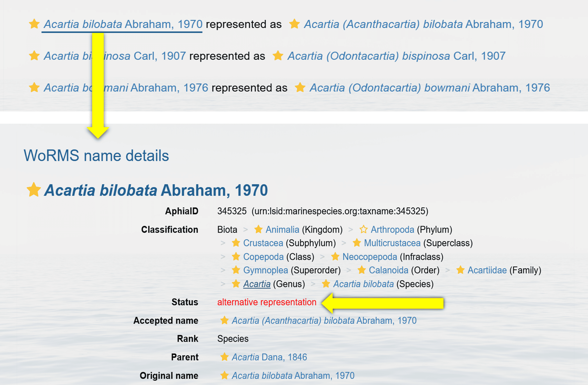Open the Neocopepoda infraclass link
The width and height of the screenshot is (588, 385).
pyautogui.click(x=370, y=257)
